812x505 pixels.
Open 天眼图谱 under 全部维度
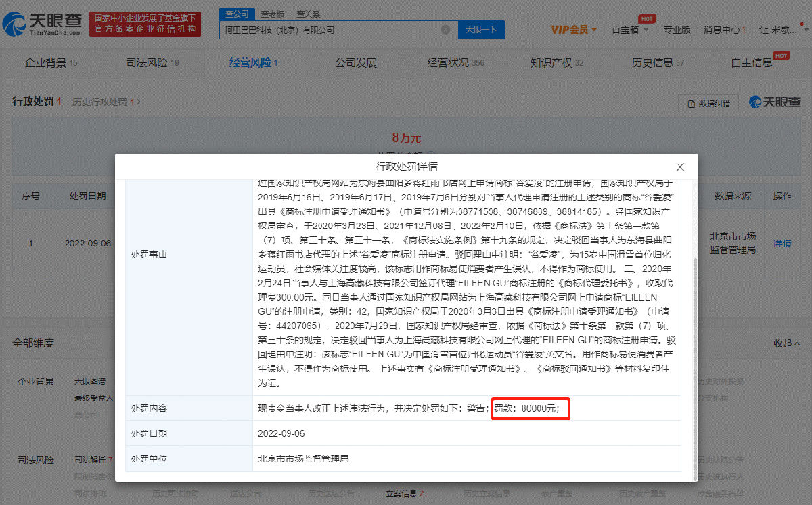pyautogui.click(x=90, y=381)
